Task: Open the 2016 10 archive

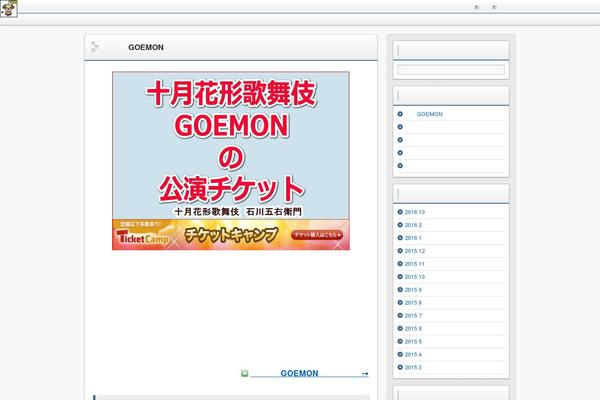Action: point(414,212)
